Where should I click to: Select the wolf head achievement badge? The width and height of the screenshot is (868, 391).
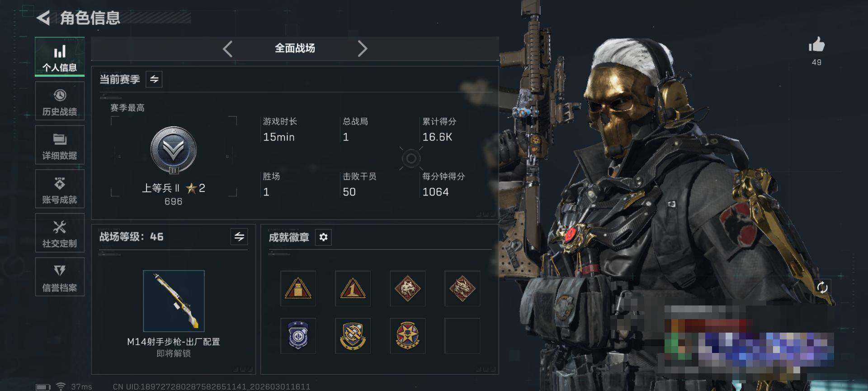point(407,288)
